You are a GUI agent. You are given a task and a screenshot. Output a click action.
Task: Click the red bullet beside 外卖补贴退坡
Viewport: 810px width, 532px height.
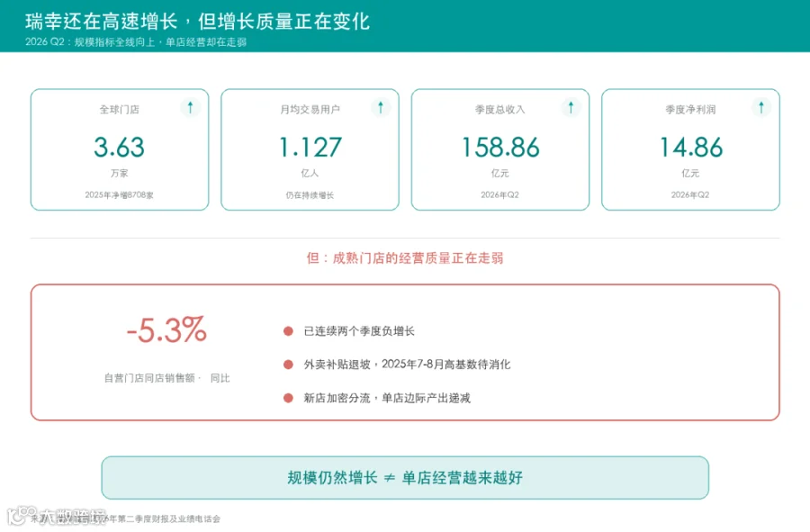click(288, 365)
